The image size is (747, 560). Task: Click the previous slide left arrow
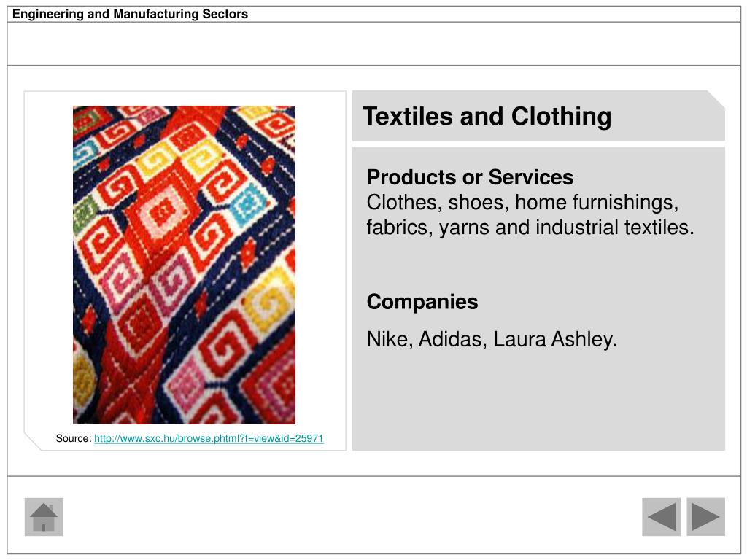(661, 517)
